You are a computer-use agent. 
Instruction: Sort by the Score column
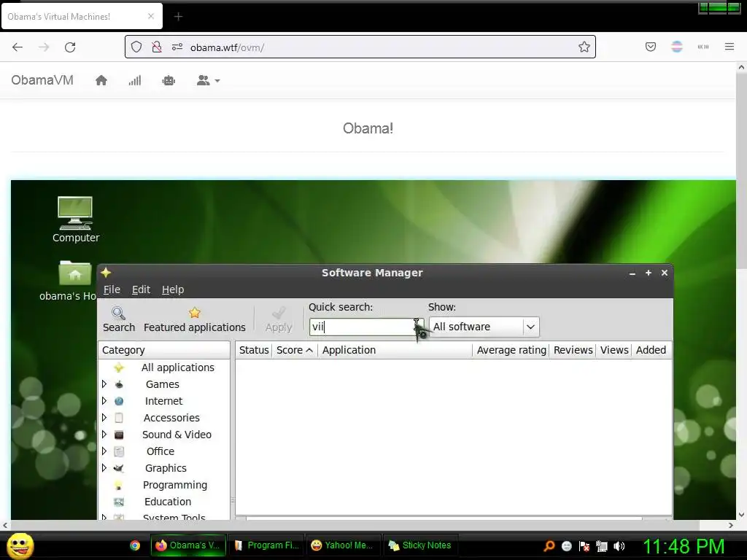(295, 350)
